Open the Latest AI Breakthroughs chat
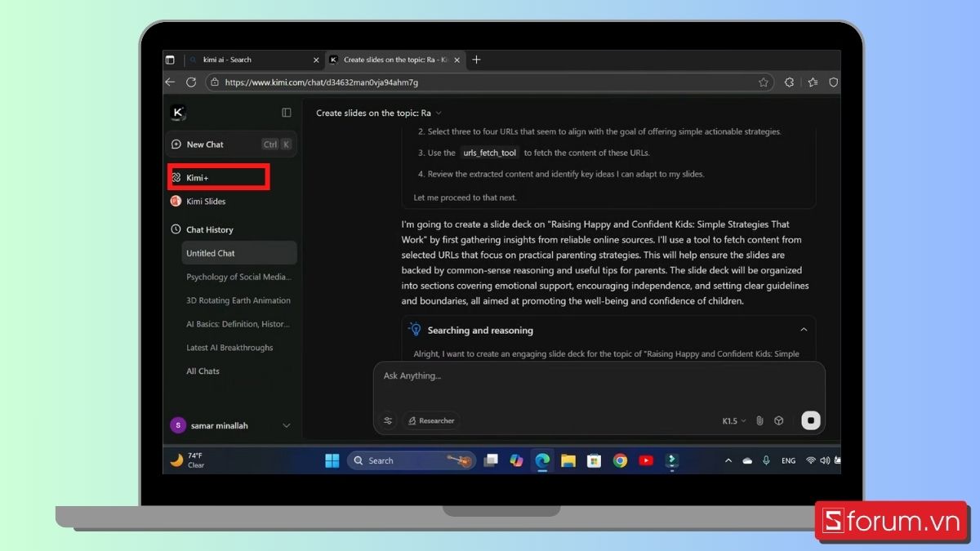Viewport: 980px width, 551px height. [x=229, y=348]
